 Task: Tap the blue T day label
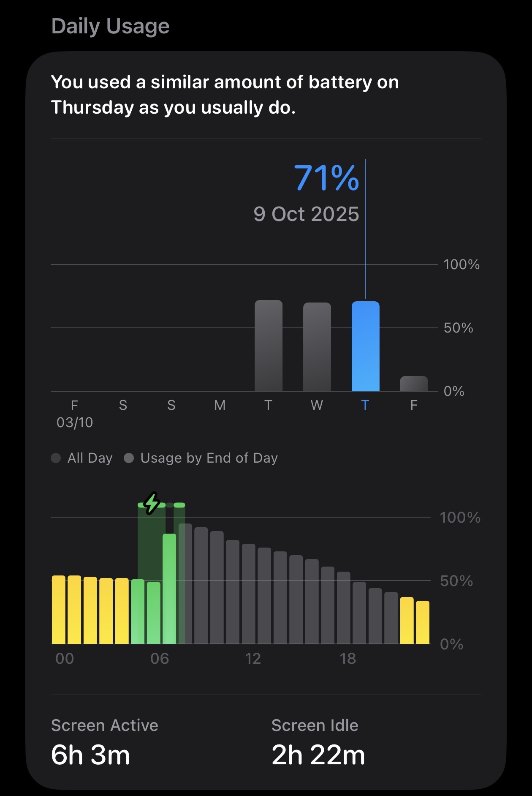[365, 405]
